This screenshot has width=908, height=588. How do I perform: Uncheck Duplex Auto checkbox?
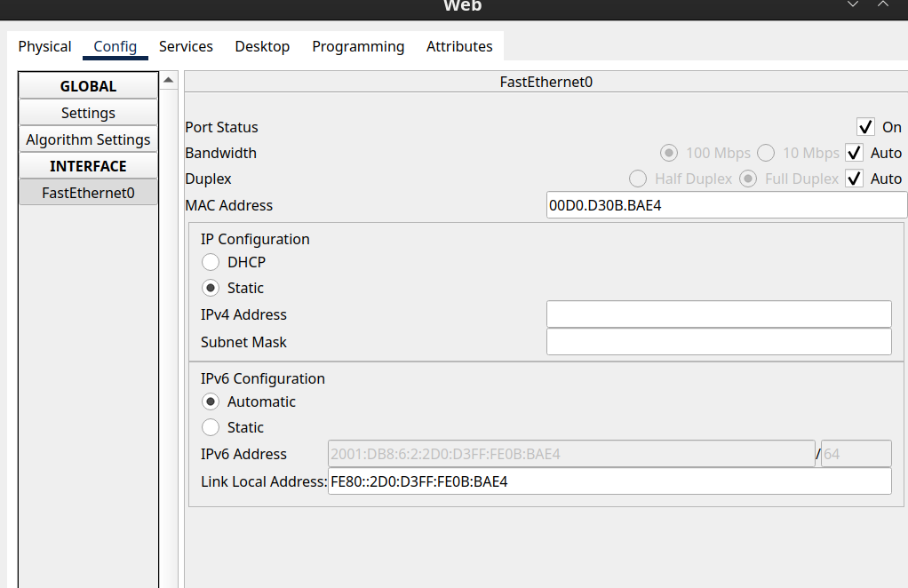coord(855,179)
